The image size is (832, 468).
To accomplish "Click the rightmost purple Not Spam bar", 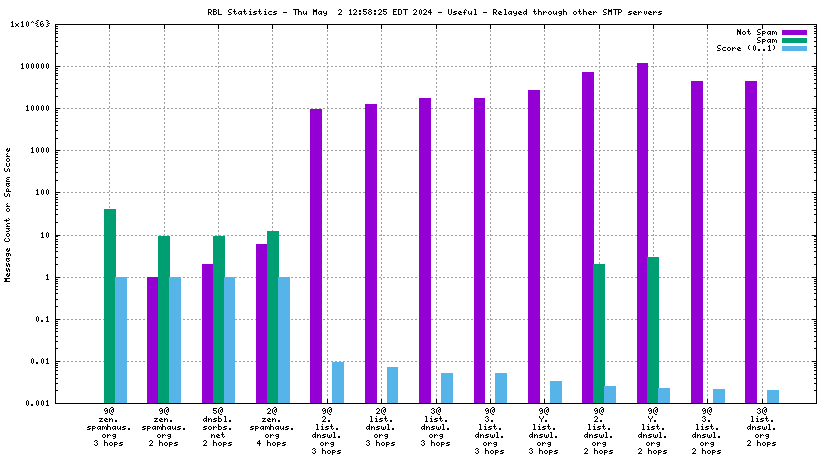I will (x=750, y=242).
